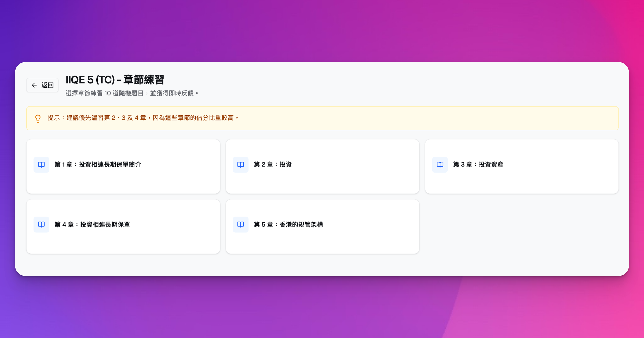Click the book icon for 第 5 章
The image size is (644, 338).
click(241, 225)
